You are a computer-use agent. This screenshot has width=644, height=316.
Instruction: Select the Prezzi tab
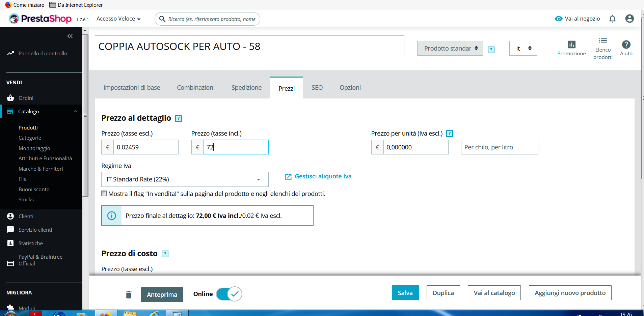[x=287, y=88]
